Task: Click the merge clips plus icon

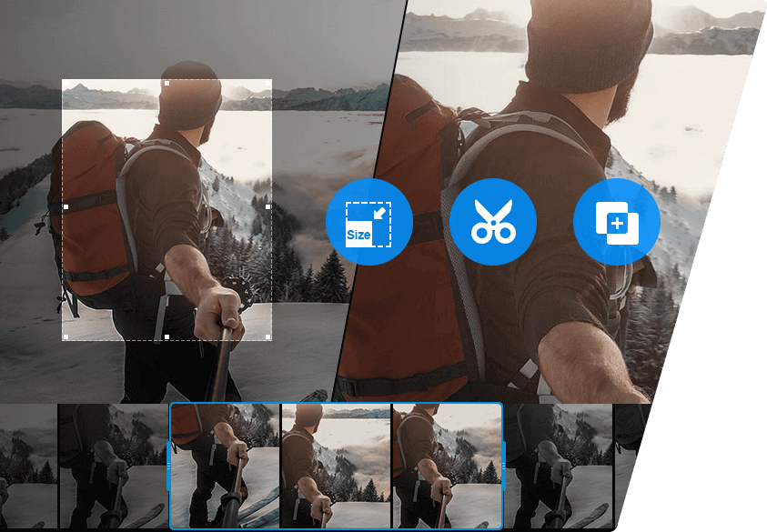Action: [617, 222]
